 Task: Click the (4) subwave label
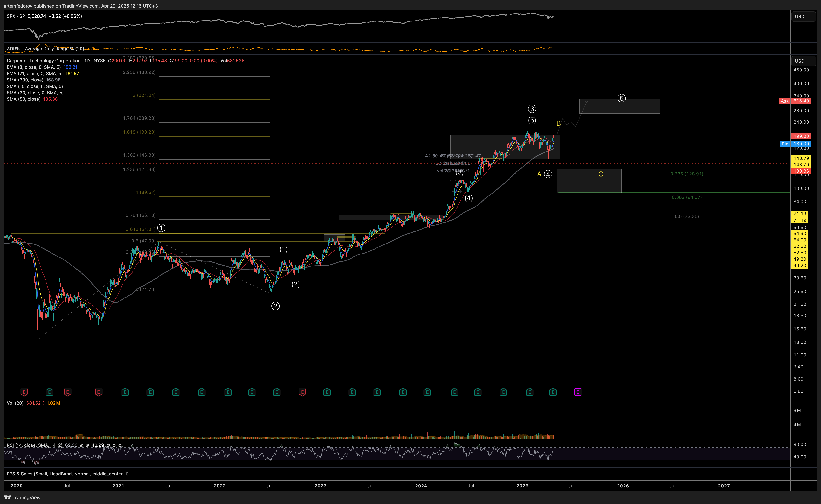[x=469, y=198]
